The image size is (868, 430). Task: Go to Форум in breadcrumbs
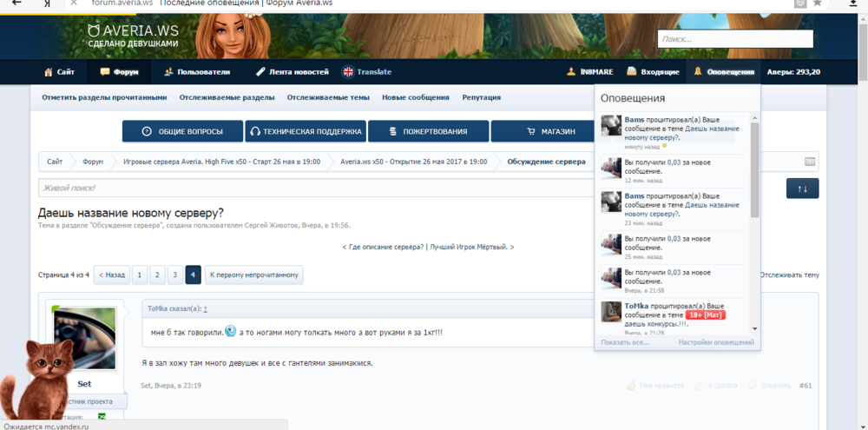[x=93, y=162]
